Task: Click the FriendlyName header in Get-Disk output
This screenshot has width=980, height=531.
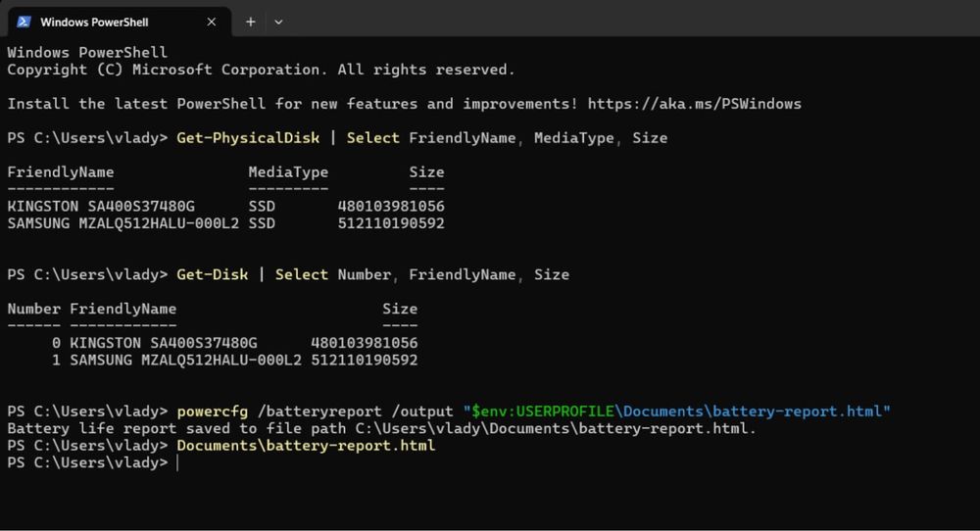Action: (x=123, y=310)
